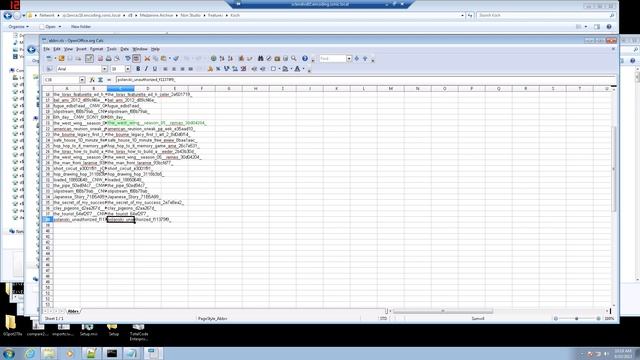Open the Borders dropdown arrow

[279, 69]
